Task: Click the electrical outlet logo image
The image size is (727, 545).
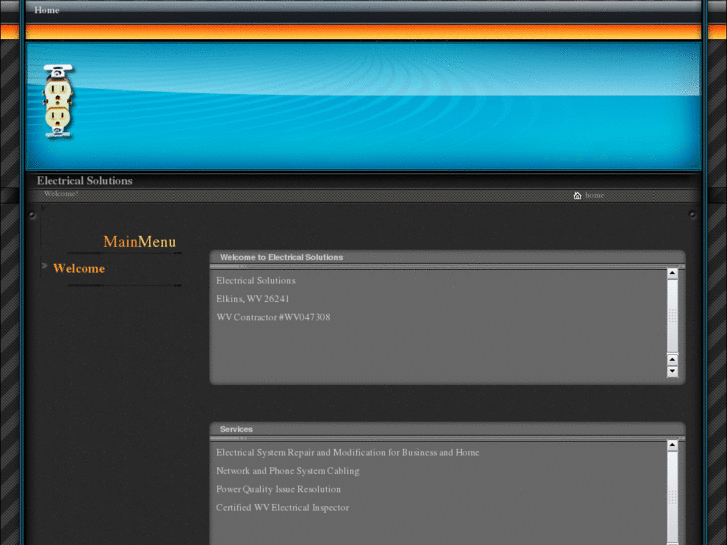Action: coord(58,101)
